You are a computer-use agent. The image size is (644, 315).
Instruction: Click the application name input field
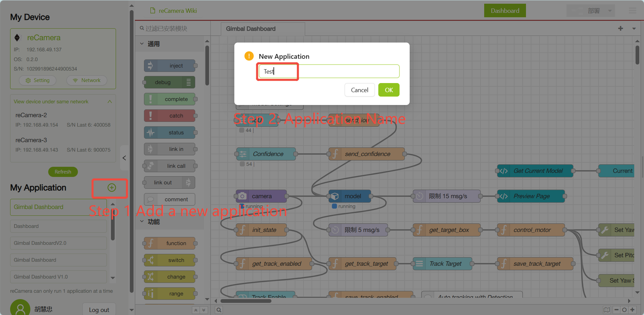click(329, 71)
